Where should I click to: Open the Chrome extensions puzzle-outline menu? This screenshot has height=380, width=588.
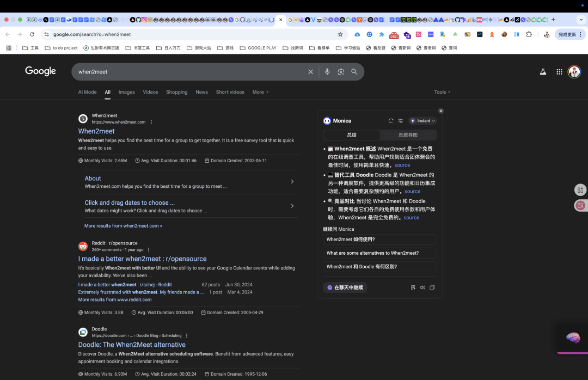[529, 34]
